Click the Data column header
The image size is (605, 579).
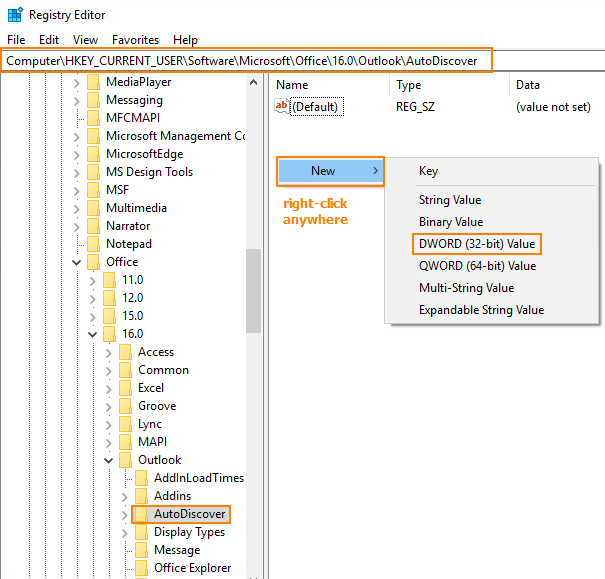[528, 85]
